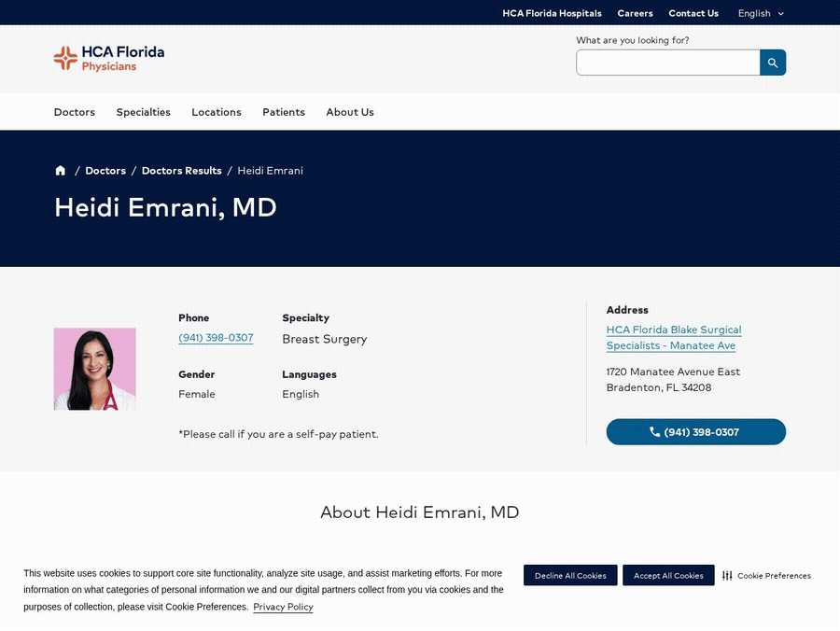Image resolution: width=840 pixels, height=631 pixels.
Task: Click the Cookie Preferences sliders icon
Action: [x=727, y=575]
